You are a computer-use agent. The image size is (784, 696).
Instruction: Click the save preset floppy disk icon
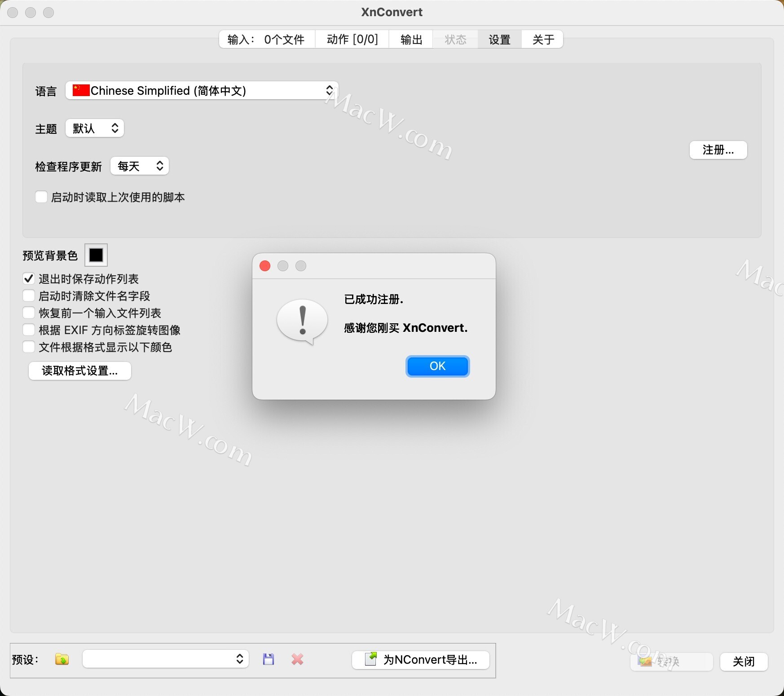[x=269, y=659]
